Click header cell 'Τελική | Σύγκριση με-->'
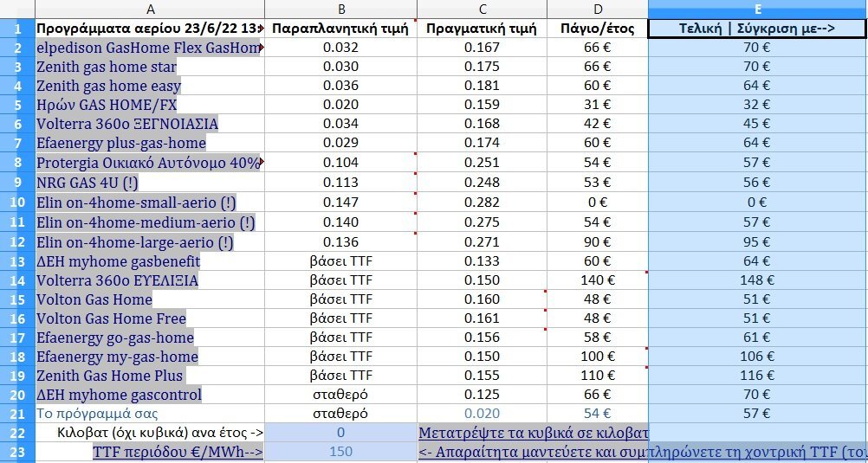868x463 pixels. [758, 29]
